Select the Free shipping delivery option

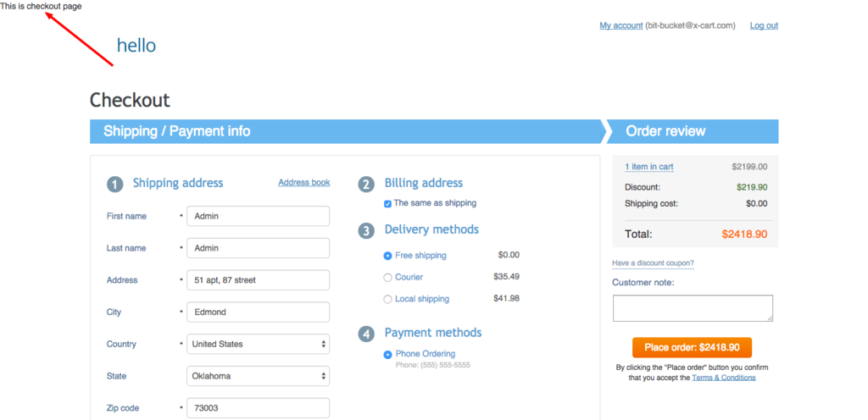[x=388, y=256]
